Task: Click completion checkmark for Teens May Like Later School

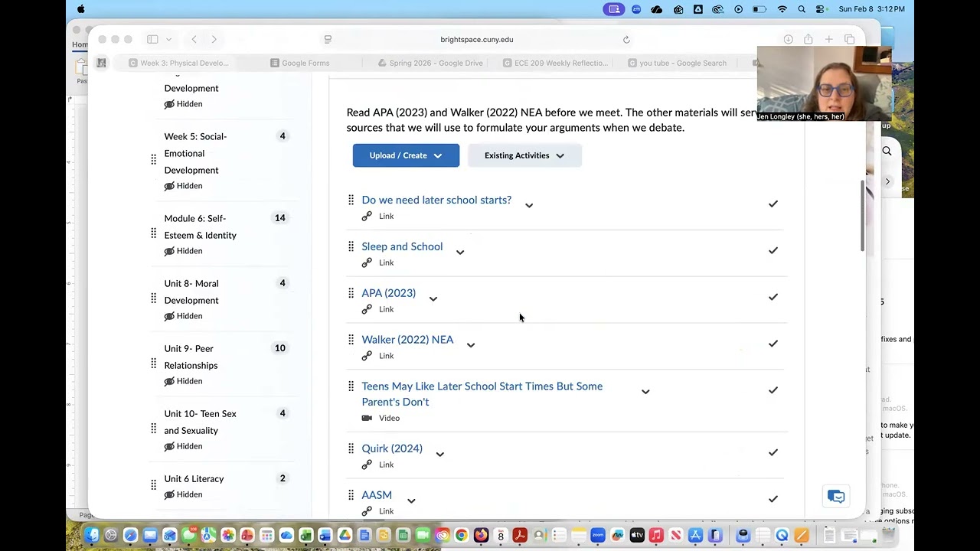Action: pos(773,390)
